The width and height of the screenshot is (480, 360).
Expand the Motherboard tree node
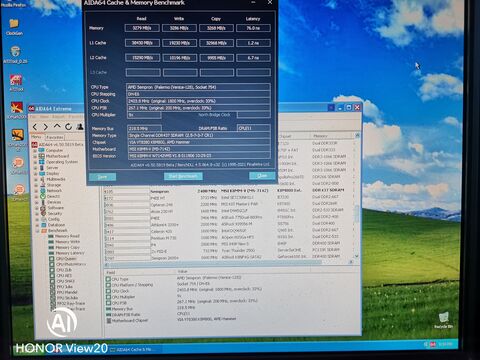coord(35,156)
